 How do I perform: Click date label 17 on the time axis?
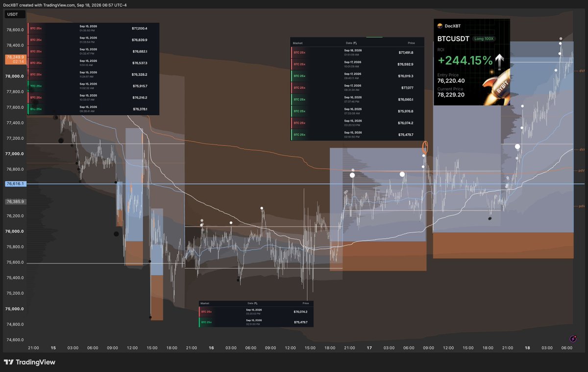(x=369, y=347)
